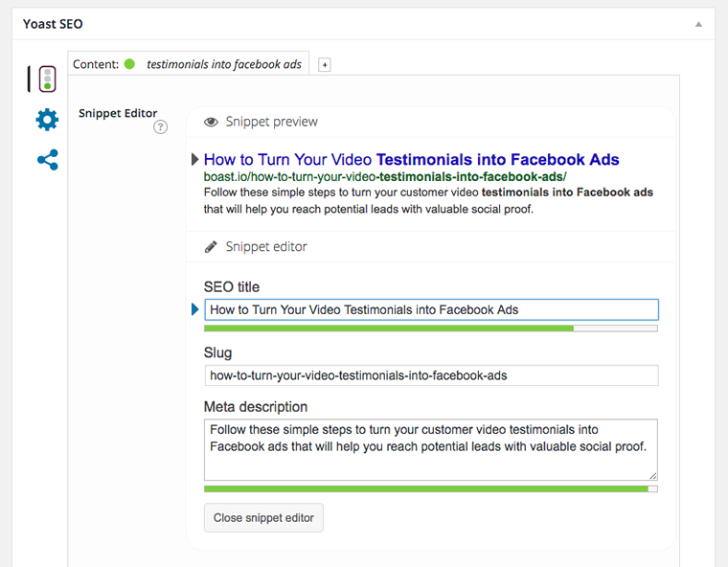Open the social share settings tab
Viewport: 728px width, 567px height.
click(x=47, y=160)
